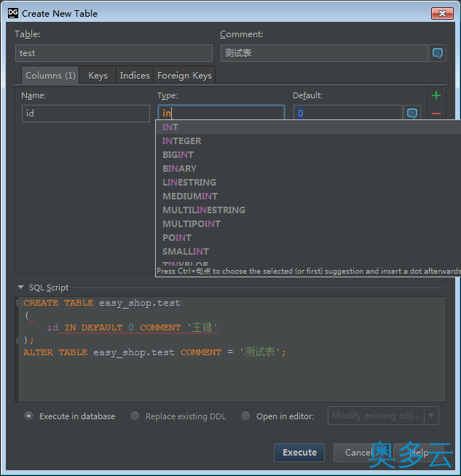Select Replace existing DDL radio button
Screen dimensions: 461x476
[x=135, y=416]
